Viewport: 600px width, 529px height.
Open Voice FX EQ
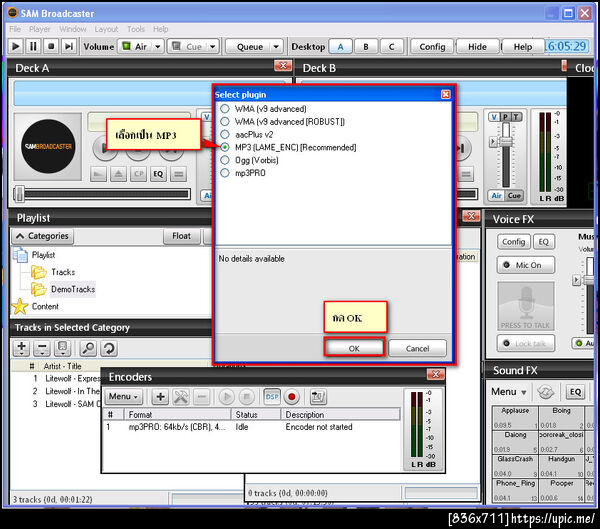543,242
